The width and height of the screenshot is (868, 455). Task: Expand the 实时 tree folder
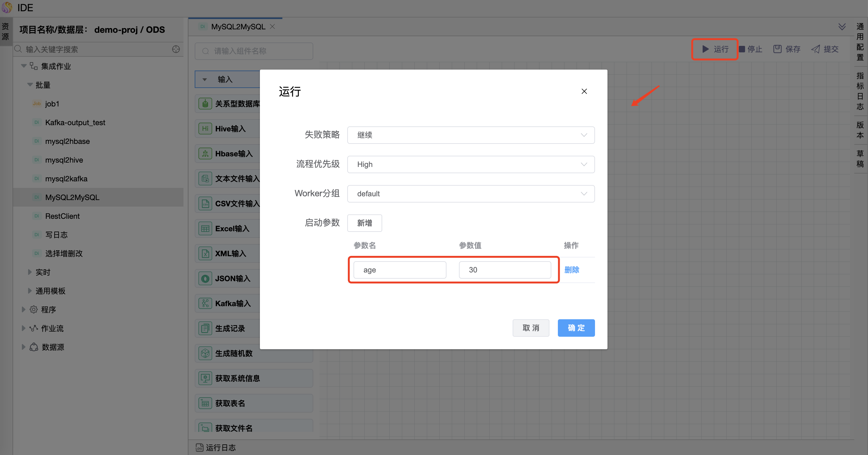click(30, 272)
